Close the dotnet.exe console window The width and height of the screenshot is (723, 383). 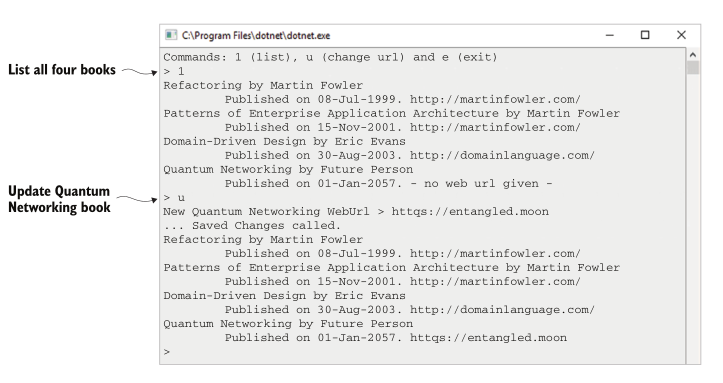(x=681, y=35)
